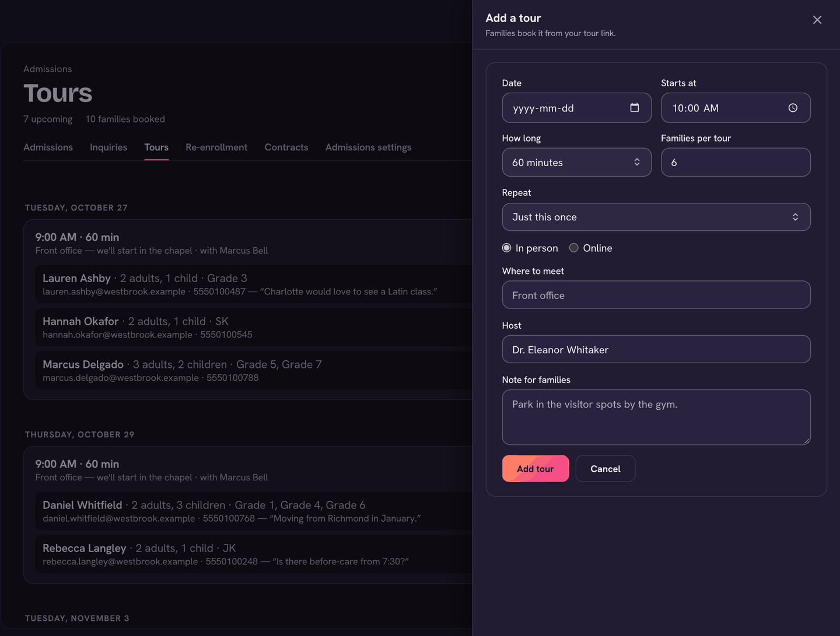Click the 7 upcoming count text
This screenshot has width=840, height=636.
coord(48,119)
